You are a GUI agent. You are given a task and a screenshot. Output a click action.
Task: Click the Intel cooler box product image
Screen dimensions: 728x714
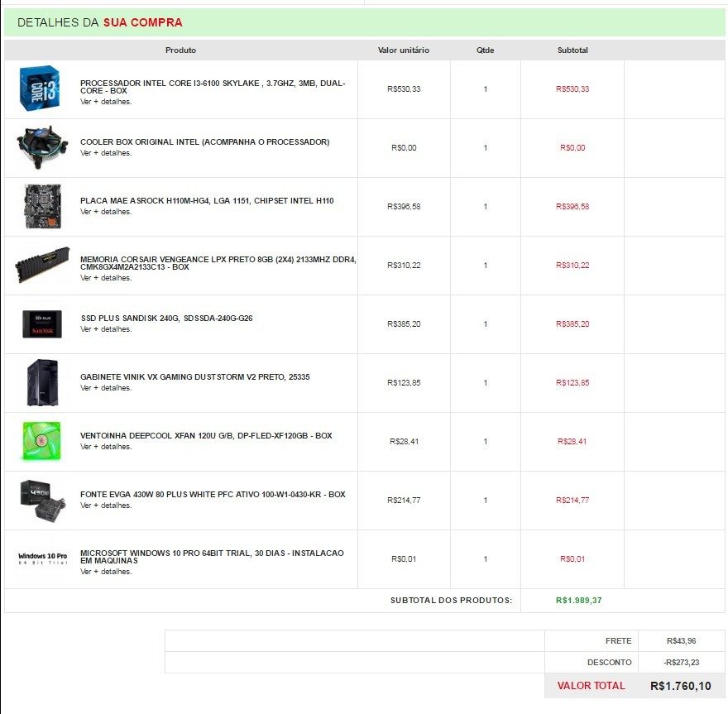click(42, 146)
